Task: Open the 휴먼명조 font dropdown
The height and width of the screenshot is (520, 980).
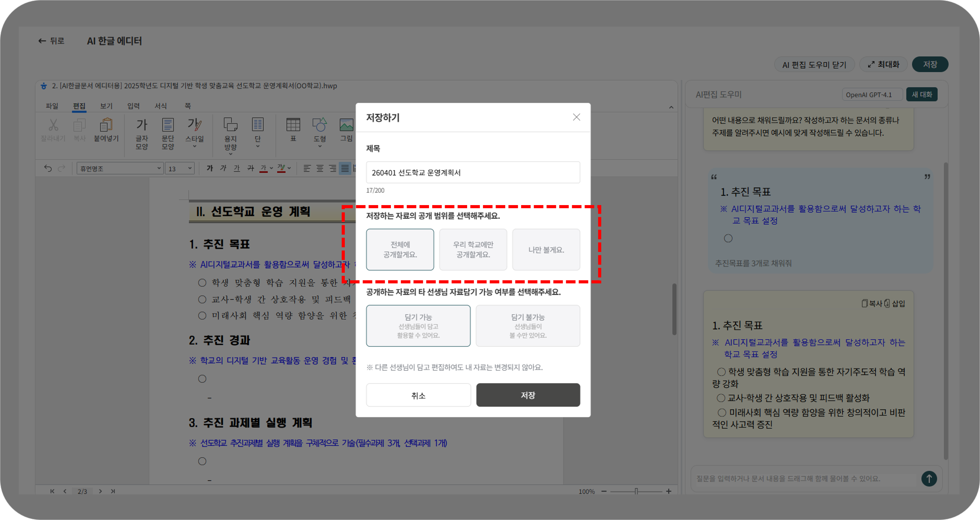Action: point(120,168)
